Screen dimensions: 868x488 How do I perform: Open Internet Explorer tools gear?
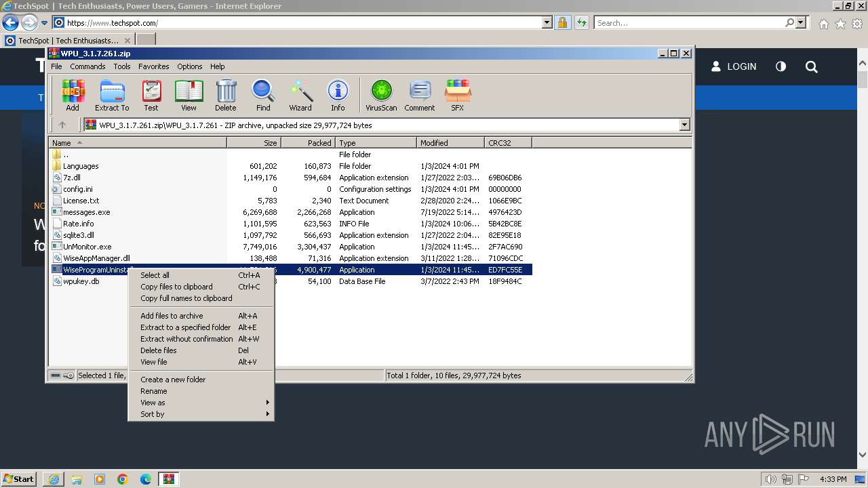coord(857,24)
